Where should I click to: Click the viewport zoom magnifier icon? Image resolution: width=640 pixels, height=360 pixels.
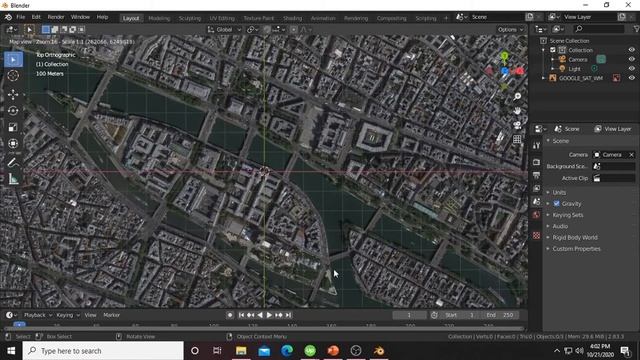point(517,96)
